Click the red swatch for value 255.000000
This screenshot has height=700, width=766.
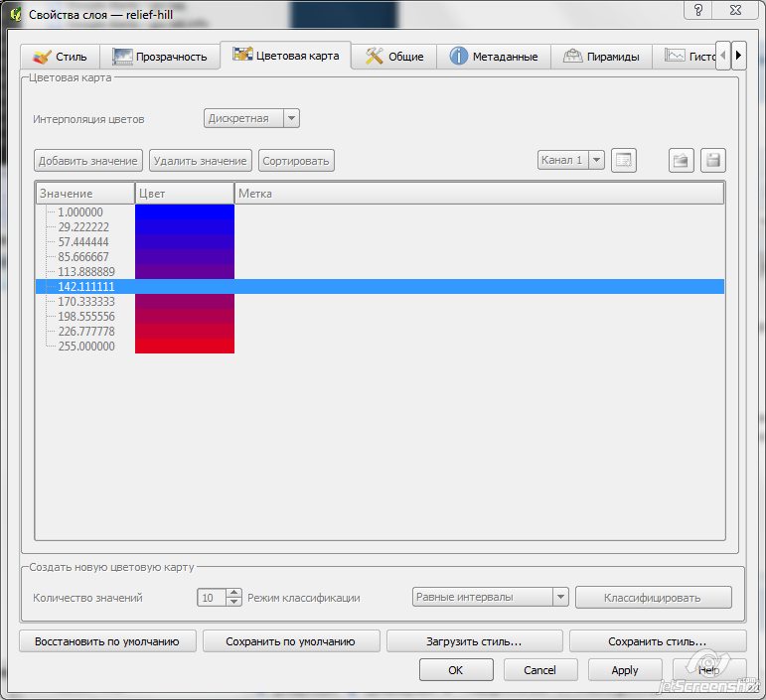185,347
